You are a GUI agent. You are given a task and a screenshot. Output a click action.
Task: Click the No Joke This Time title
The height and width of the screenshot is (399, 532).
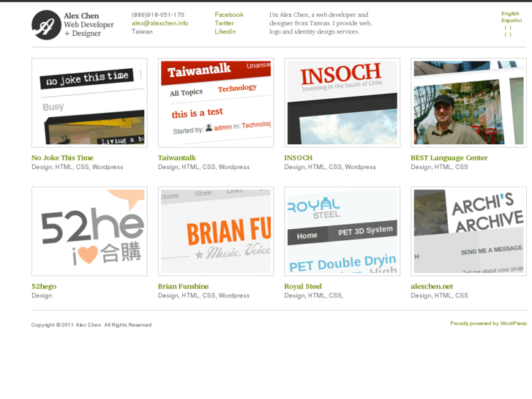click(62, 158)
